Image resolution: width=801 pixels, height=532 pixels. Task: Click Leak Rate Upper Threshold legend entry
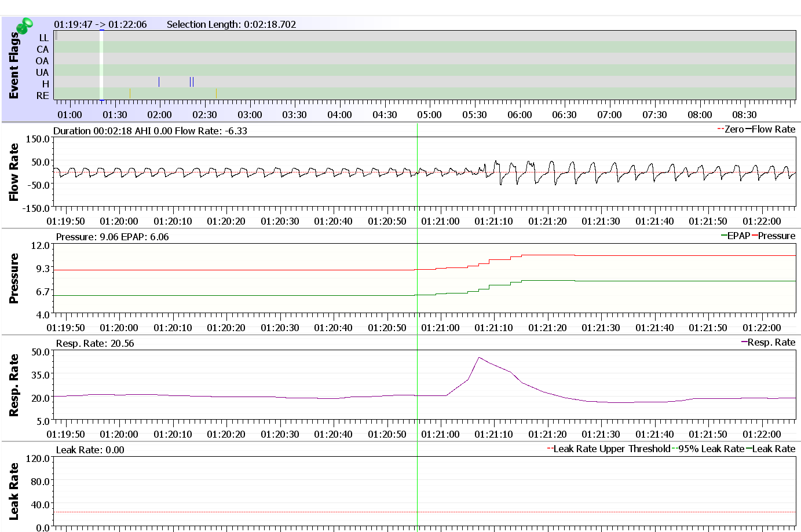pos(609,449)
